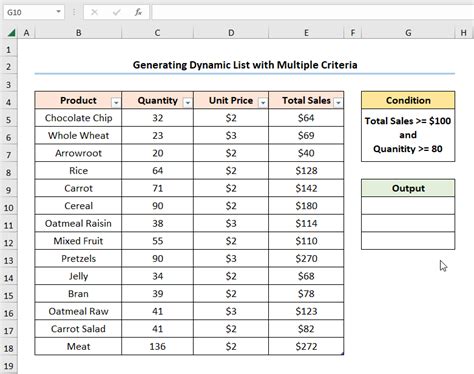The image size is (474, 374).
Task: Open the Product column filter dropdown
Action: pos(116,103)
